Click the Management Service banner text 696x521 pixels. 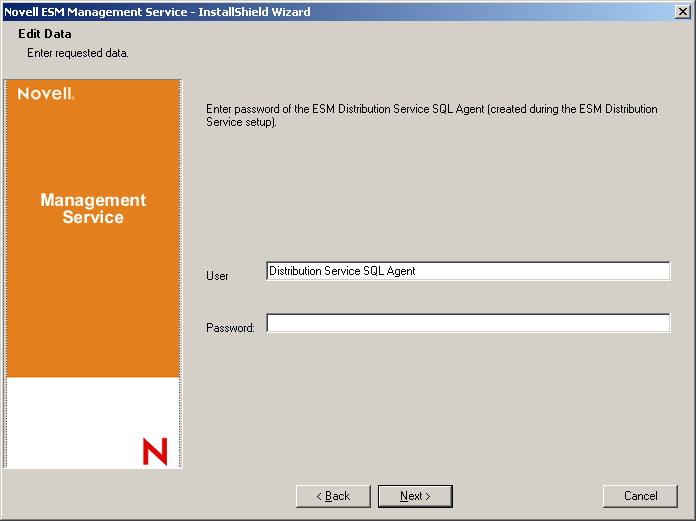click(x=93, y=209)
